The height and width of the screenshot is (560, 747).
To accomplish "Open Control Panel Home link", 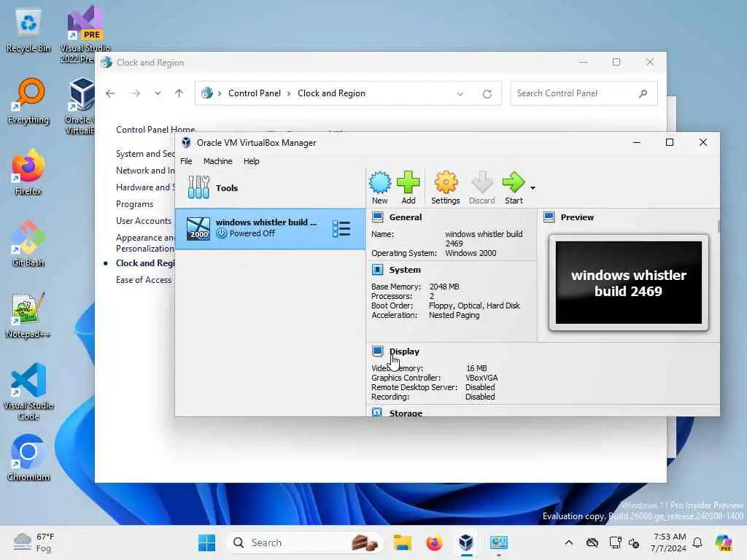I will 155,130.
